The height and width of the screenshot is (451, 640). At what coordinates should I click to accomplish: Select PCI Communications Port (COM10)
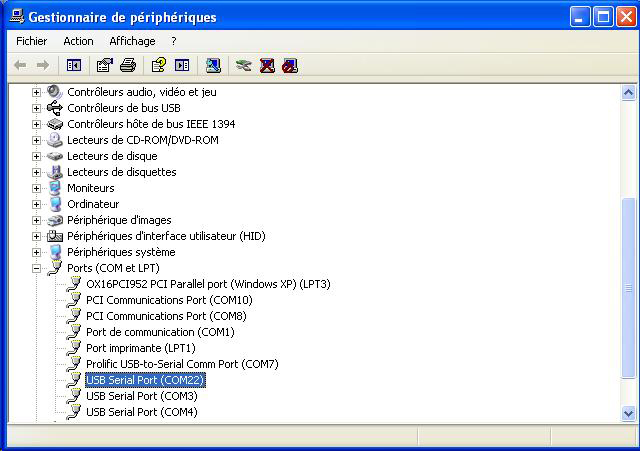click(169, 300)
